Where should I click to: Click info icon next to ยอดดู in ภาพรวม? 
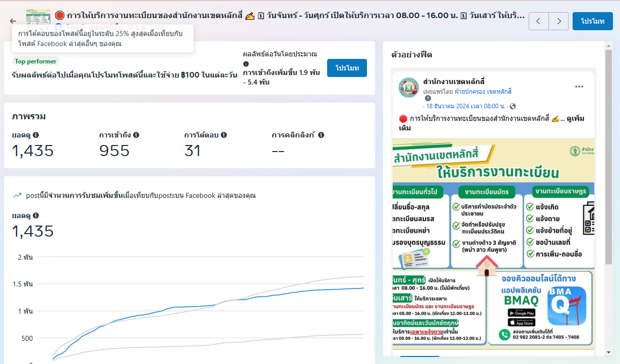(36, 135)
